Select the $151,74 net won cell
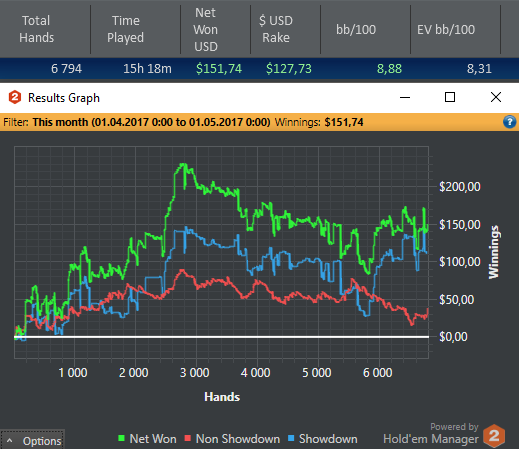 tap(219, 69)
